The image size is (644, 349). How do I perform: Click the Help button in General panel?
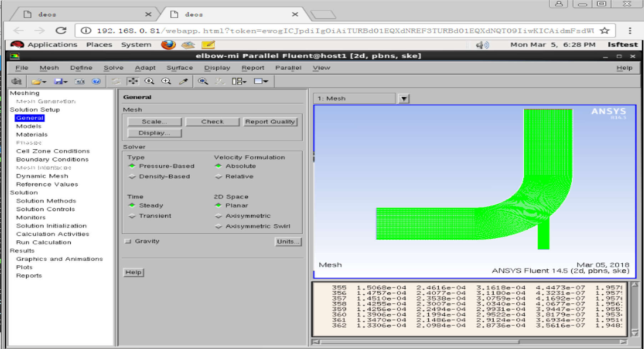(134, 272)
